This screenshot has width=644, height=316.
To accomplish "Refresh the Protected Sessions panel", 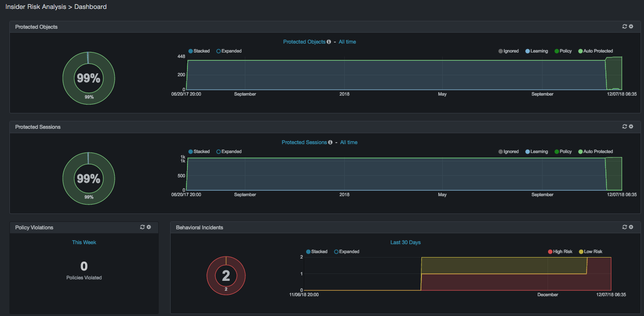I will (x=624, y=127).
